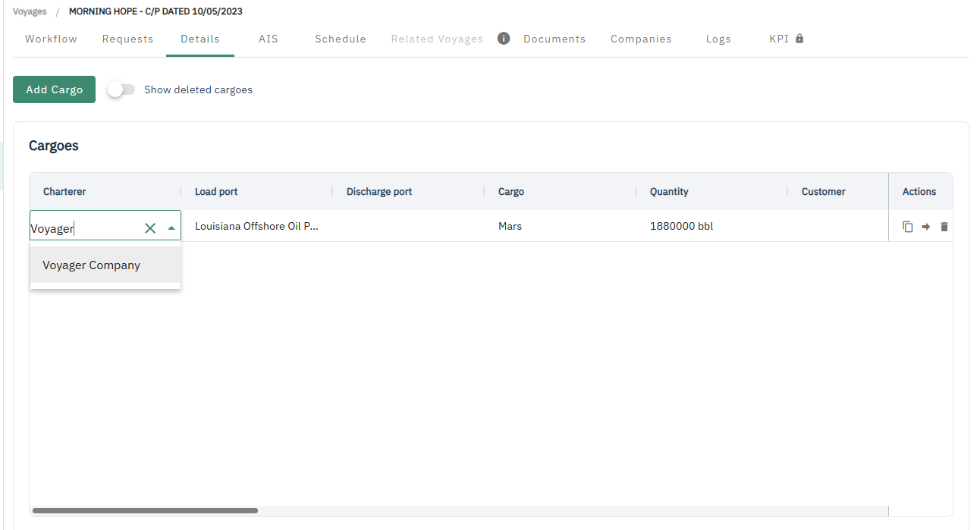Click the Add Cargo button
Image resolution: width=980 pixels, height=530 pixels.
tap(54, 89)
